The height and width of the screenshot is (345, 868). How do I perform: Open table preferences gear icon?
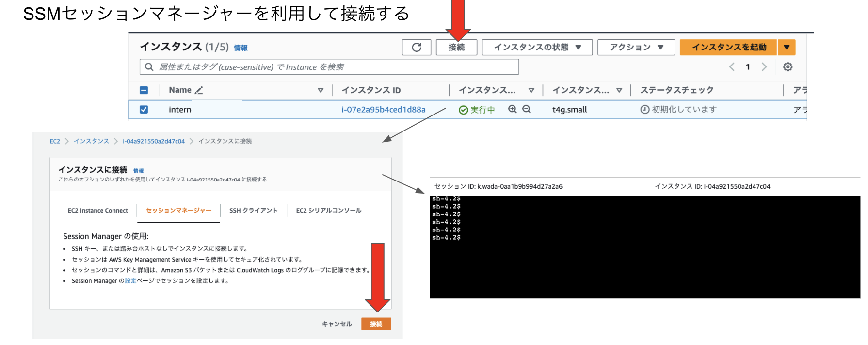[x=788, y=67]
